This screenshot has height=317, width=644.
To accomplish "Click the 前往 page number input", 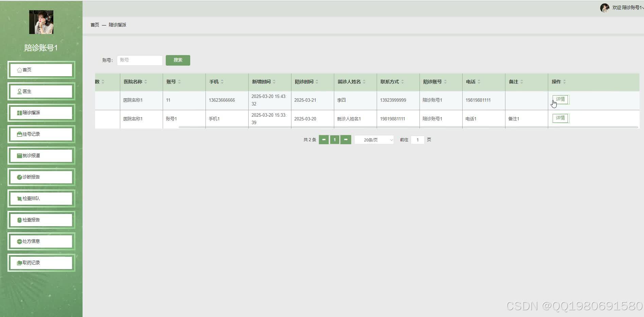I will click(417, 140).
